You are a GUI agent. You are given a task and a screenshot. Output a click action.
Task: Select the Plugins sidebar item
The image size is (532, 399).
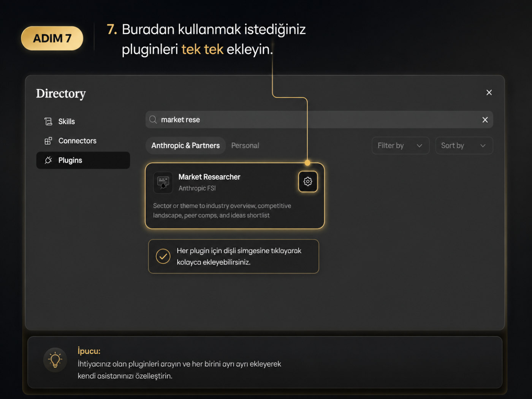point(83,160)
